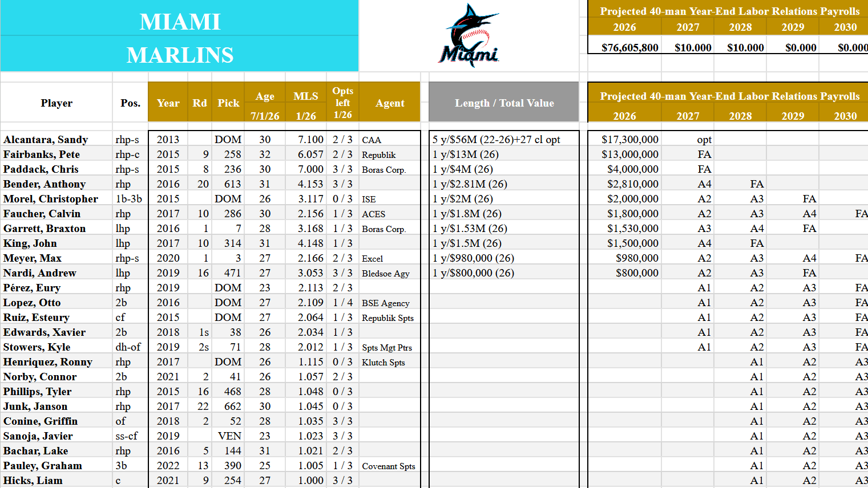Select player cell Henriquez, Ronny
Viewport: 868px width, 488px height.
[x=56, y=361]
